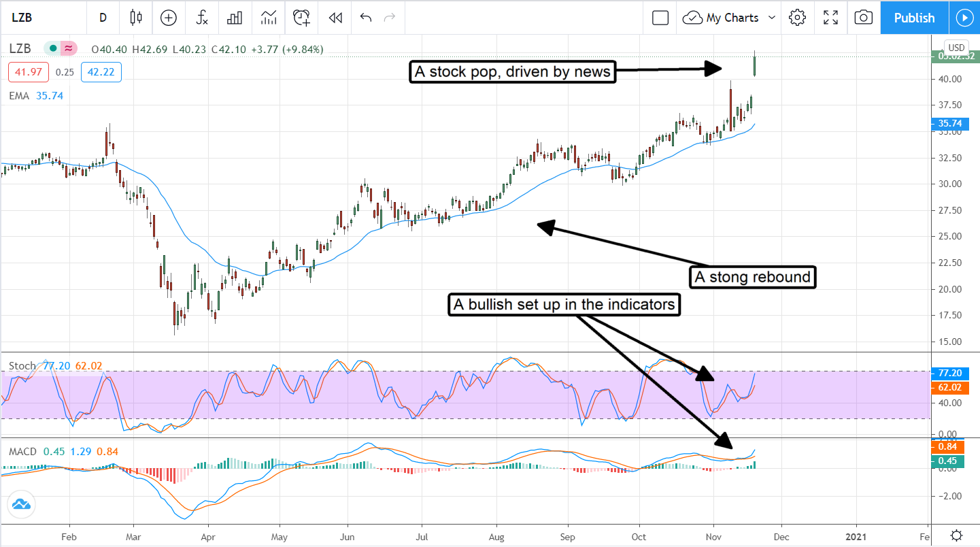Click the Compare or add symbol icon
Image resolution: width=980 pixels, height=547 pixels.
click(x=168, y=18)
